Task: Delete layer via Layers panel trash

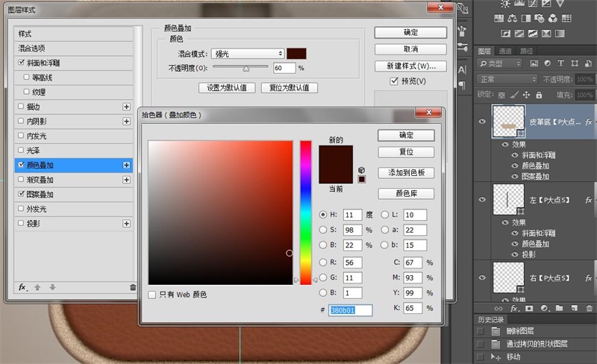Action: tap(590, 308)
